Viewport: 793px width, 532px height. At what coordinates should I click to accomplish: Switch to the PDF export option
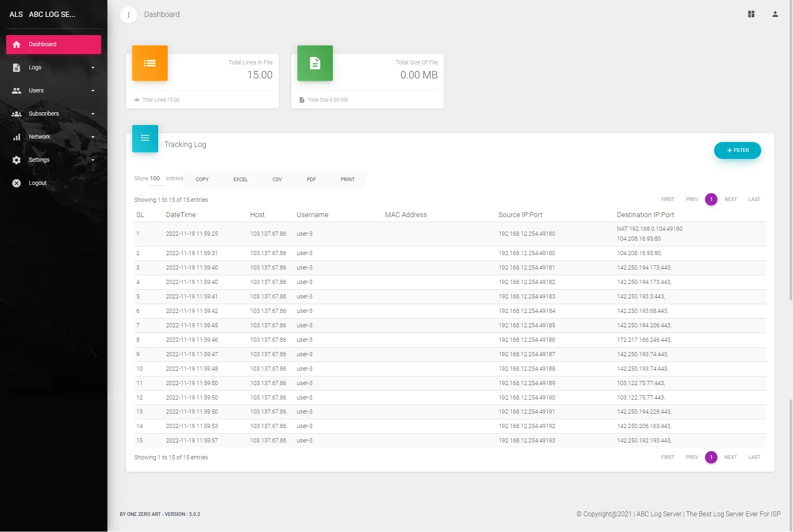tap(311, 180)
